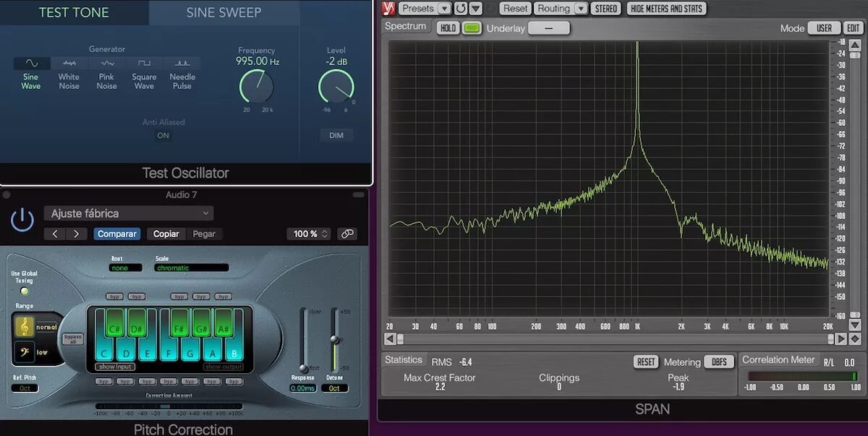Screen dimensions: 868x436
Task: Click the C# key on Pitch Correction keyboard
Action: pyautogui.click(x=114, y=323)
